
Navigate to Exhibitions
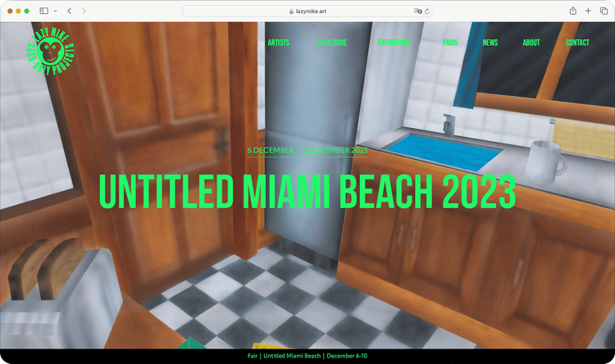click(x=395, y=43)
